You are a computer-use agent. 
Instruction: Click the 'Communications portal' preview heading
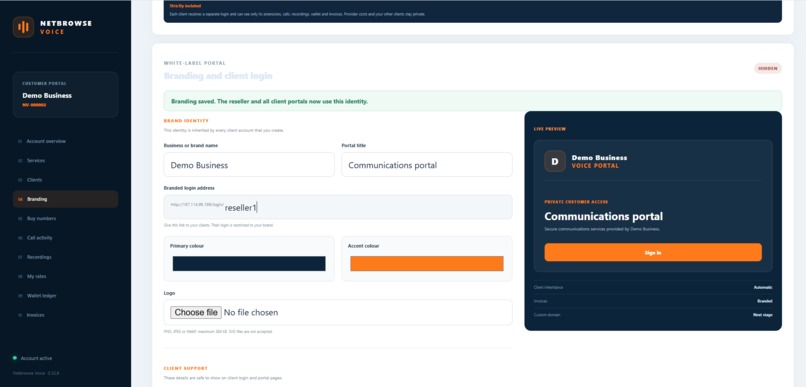pos(603,216)
